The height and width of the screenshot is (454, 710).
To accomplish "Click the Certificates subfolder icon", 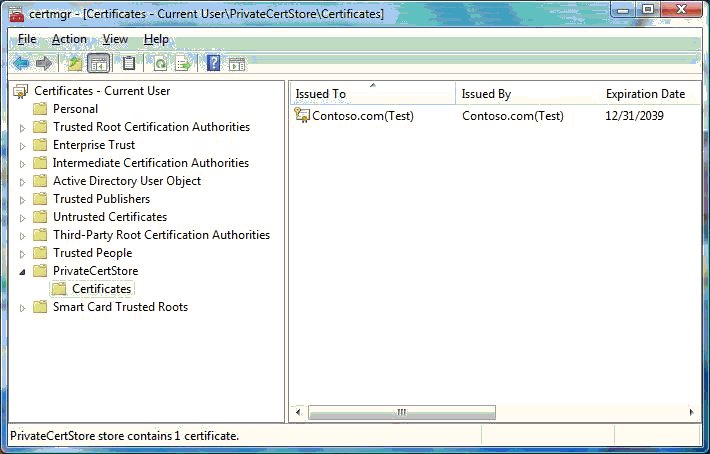I will 59,289.
